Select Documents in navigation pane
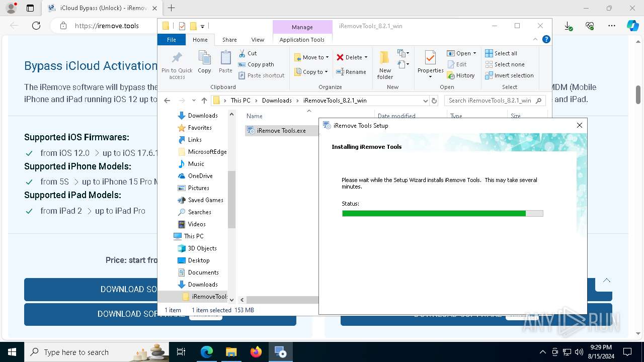The image size is (644, 362). [203, 273]
